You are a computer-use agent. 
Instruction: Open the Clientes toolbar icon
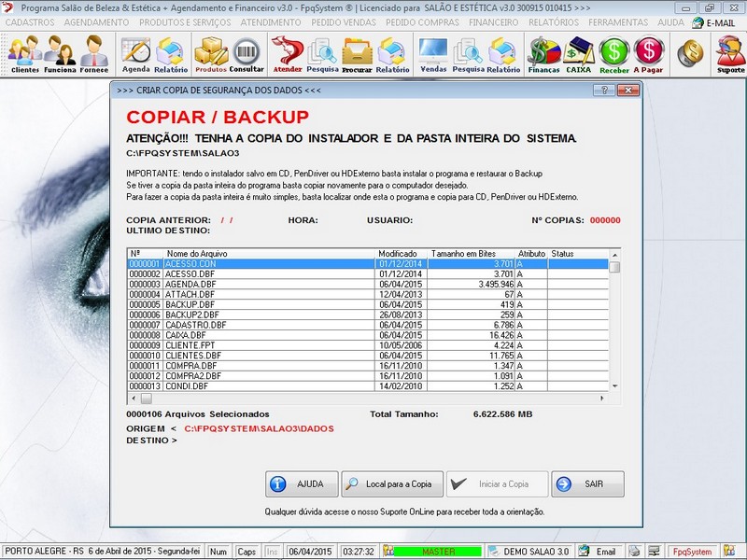click(x=24, y=54)
